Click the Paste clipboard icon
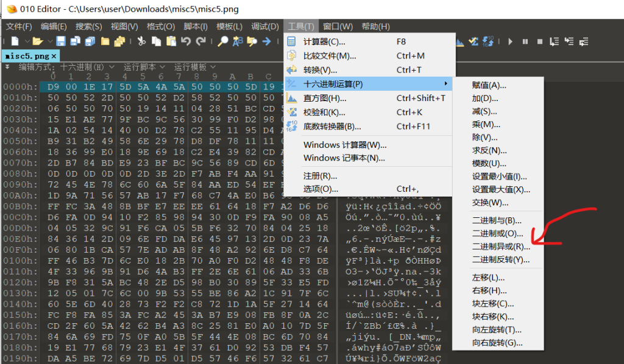The width and height of the screenshot is (624, 364). click(171, 41)
